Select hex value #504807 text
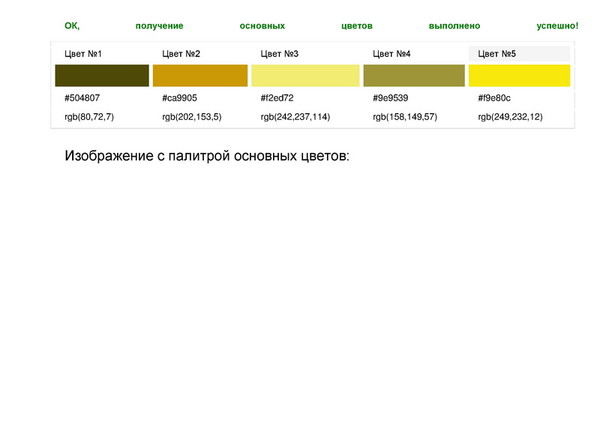Viewport: 600px width, 423px height. tap(82, 98)
